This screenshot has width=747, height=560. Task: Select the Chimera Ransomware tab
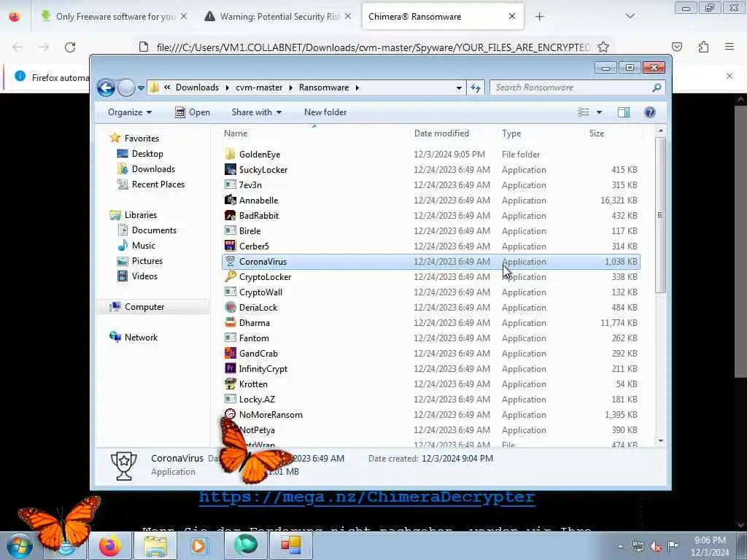click(x=443, y=17)
